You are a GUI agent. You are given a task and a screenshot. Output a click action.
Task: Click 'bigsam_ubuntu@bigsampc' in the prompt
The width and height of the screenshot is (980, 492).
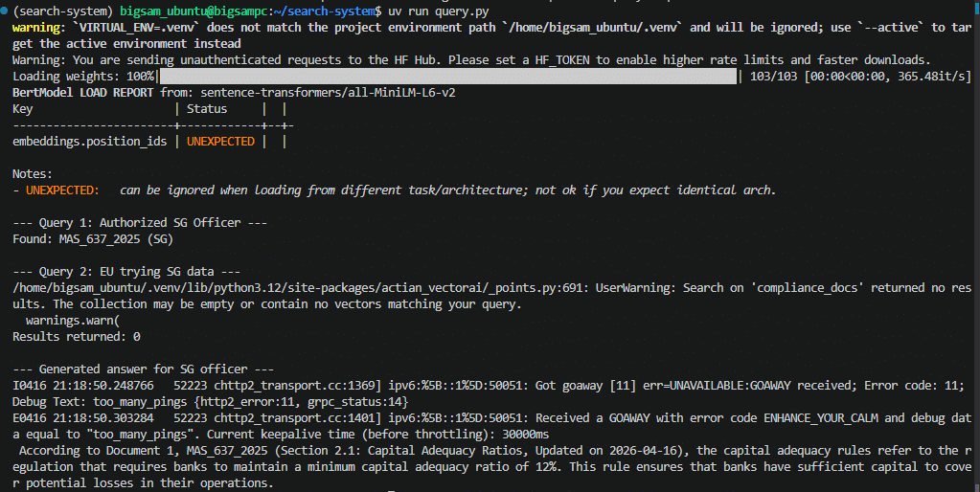coord(194,11)
